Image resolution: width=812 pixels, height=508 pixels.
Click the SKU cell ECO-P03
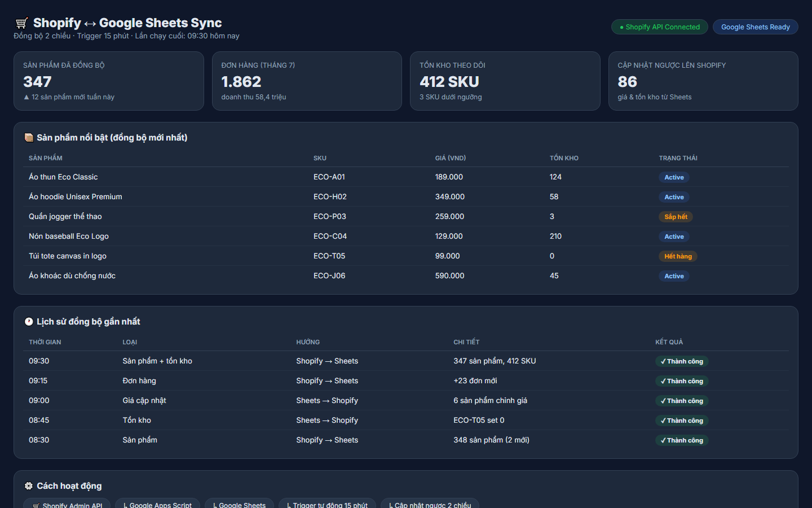330,217
